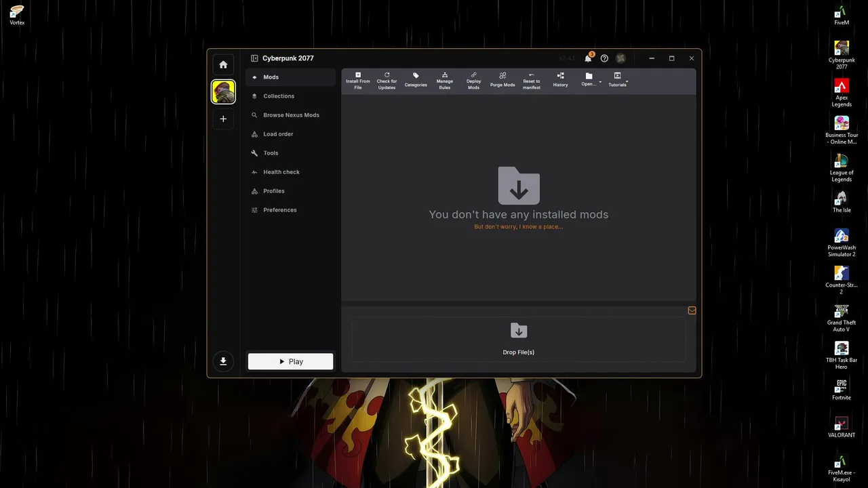Select the Cyberpunk 2077 game thumbnail in Vortex rail
Screen dimensions: 868x488
point(223,92)
